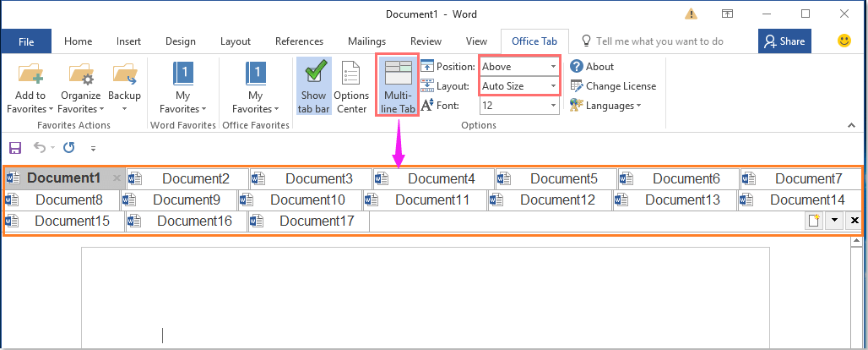Switch to the Document17 tab
This screenshot has height=350, width=868.
[x=309, y=221]
